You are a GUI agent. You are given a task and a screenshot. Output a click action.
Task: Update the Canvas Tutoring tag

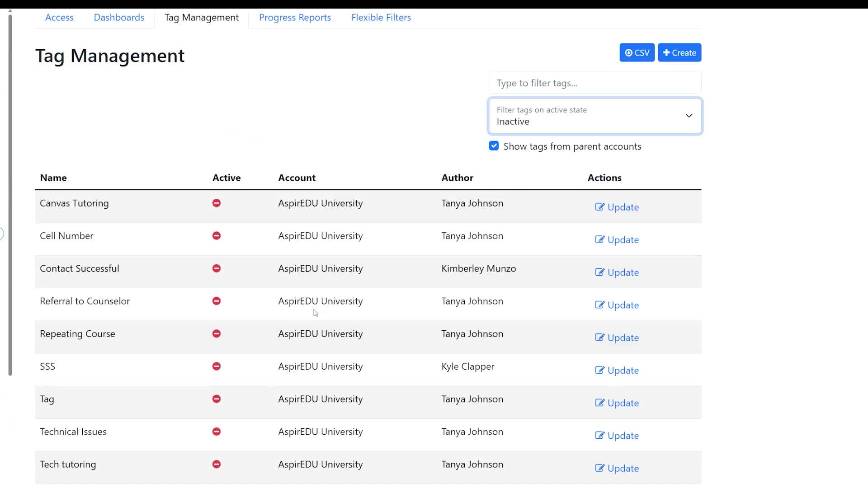pyautogui.click(x=617, y=207)
